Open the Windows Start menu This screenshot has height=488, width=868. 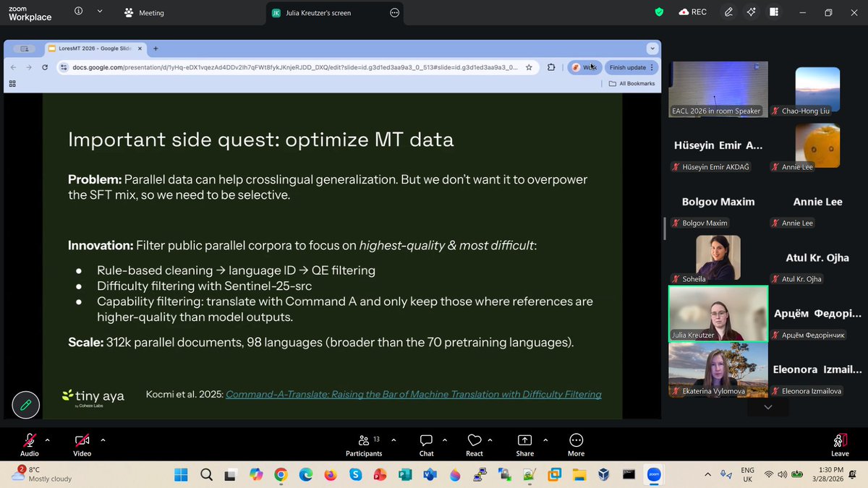181,475
